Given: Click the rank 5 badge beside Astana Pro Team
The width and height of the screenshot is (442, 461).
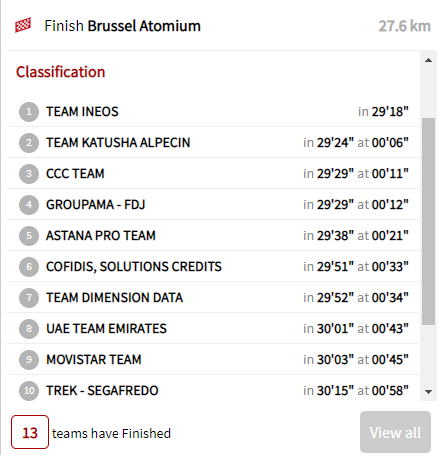Looking at the screenshot, I should tap(29, 236).
